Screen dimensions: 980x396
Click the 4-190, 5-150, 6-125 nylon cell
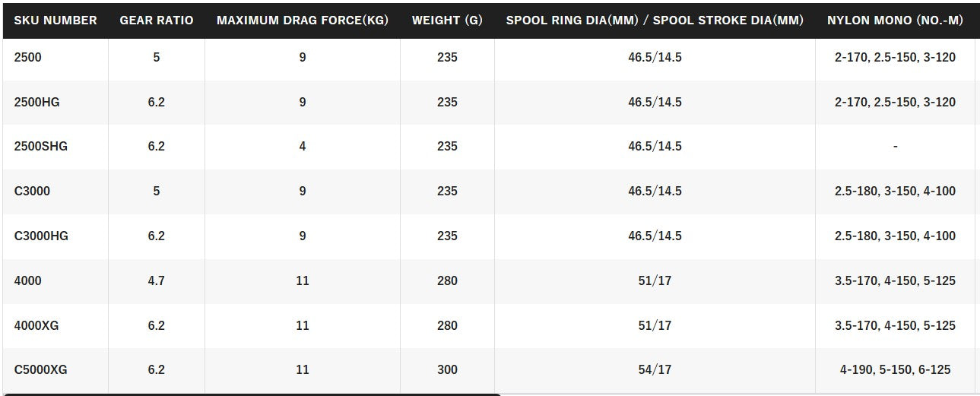895,370
